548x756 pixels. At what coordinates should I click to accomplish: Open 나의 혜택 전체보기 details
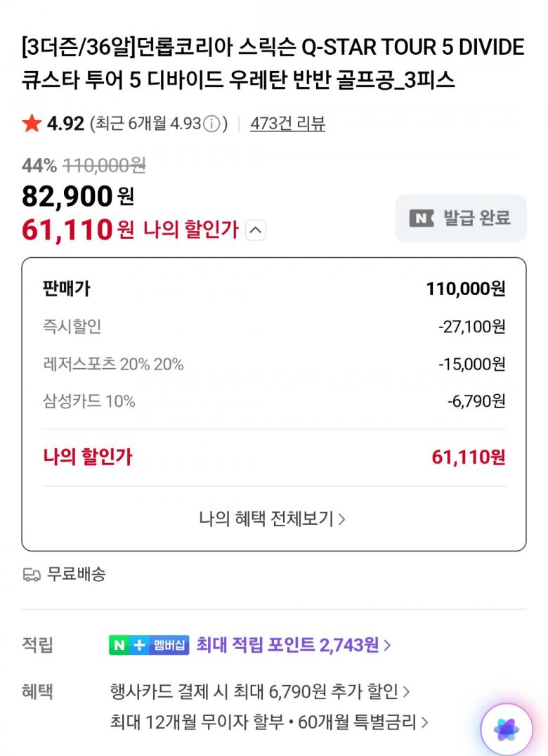tap(273, 519)
